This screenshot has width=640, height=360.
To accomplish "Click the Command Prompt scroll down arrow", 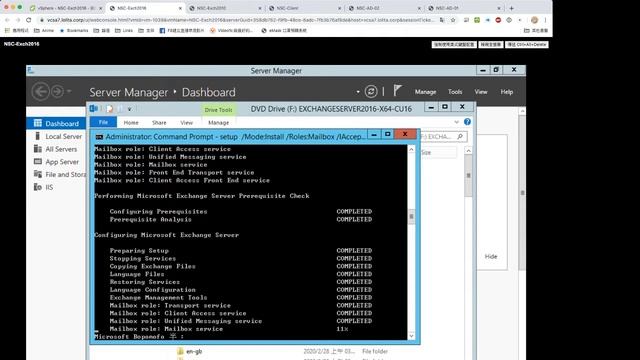I will point(411,336).
